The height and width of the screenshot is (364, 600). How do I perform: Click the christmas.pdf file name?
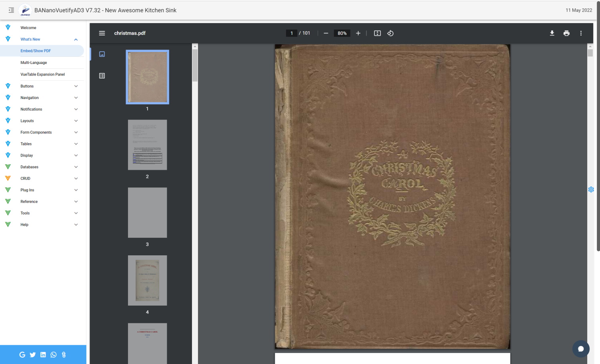(130, 33)
